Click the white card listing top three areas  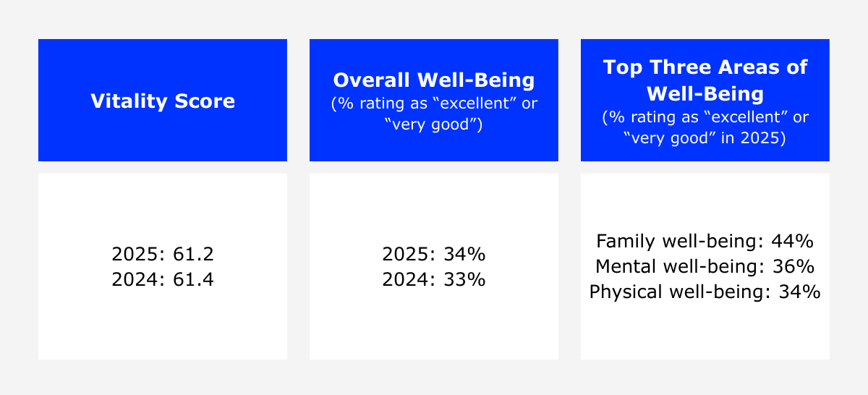tap(705, 333)
